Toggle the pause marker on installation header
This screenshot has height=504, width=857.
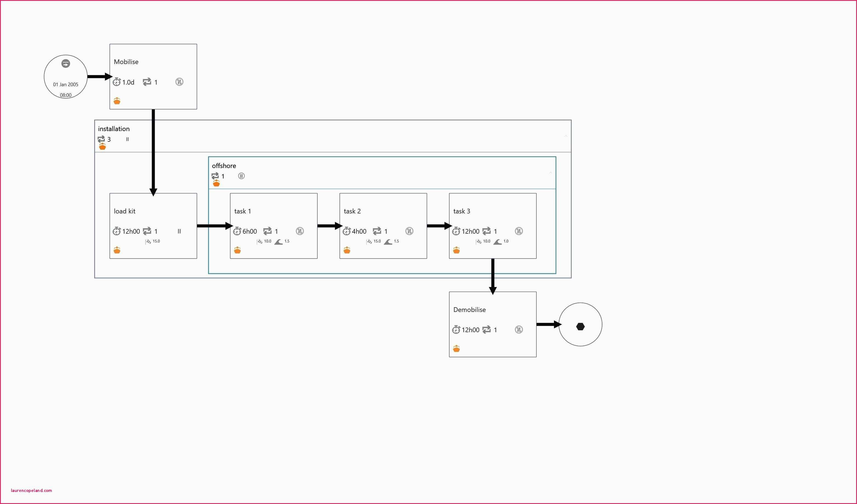[128, 139]
